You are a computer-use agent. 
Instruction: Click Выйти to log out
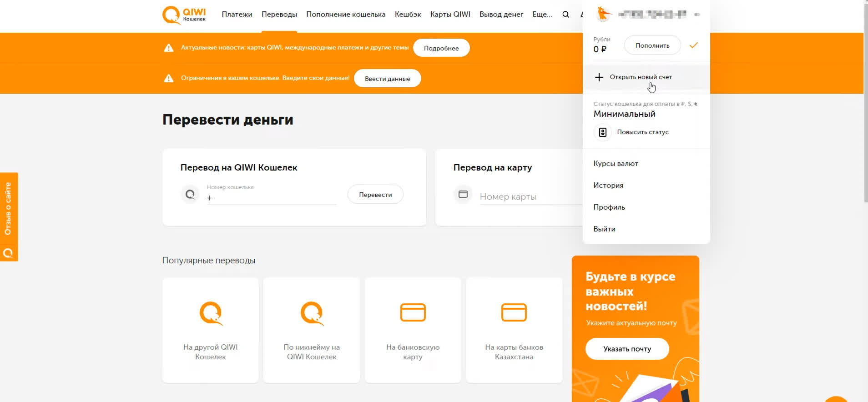[604, 229]
